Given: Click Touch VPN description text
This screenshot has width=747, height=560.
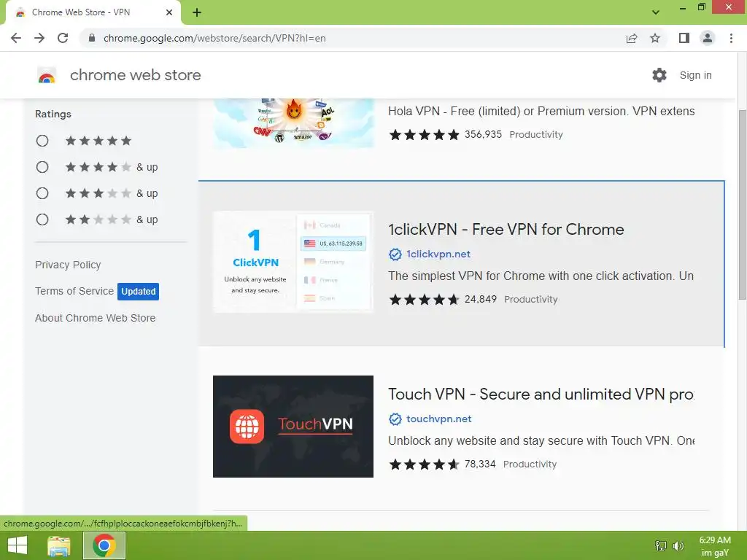Looking at the screenshot, I should point(541,441).
